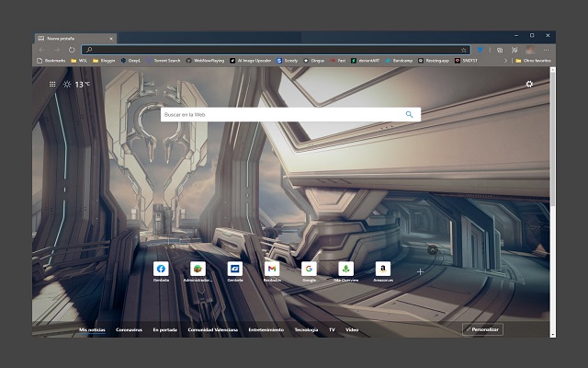Open the Facebook quick link tile
The image size is (588, 368).
coord(161,269)
